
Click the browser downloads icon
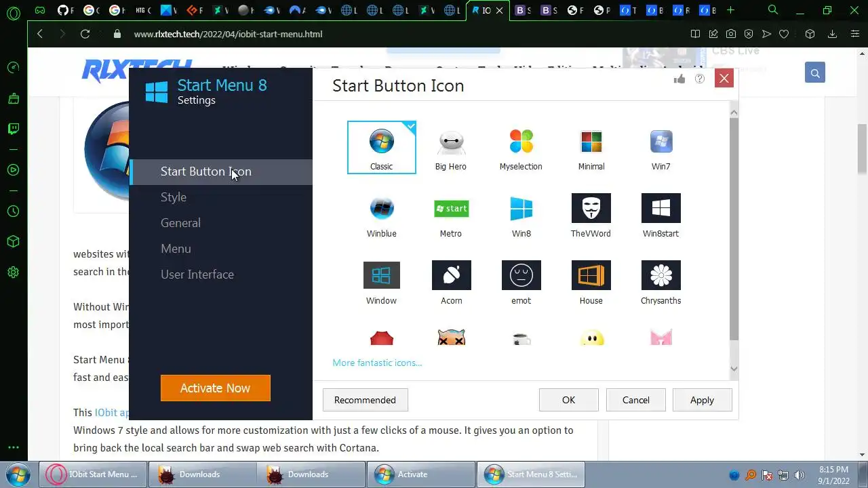coord(832,34)
